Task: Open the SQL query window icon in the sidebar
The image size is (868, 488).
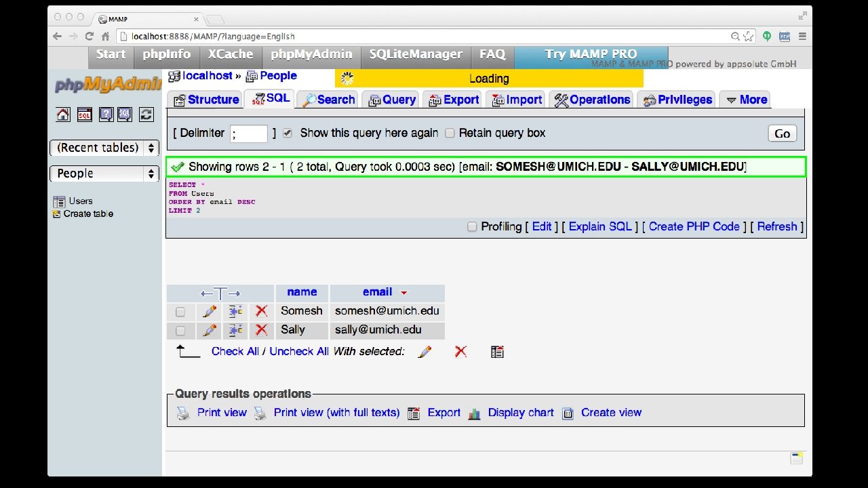Action: point(84,115)
